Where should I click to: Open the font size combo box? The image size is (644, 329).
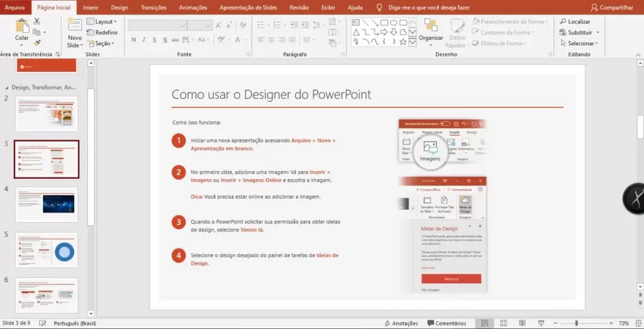click(x=200, y=25)
